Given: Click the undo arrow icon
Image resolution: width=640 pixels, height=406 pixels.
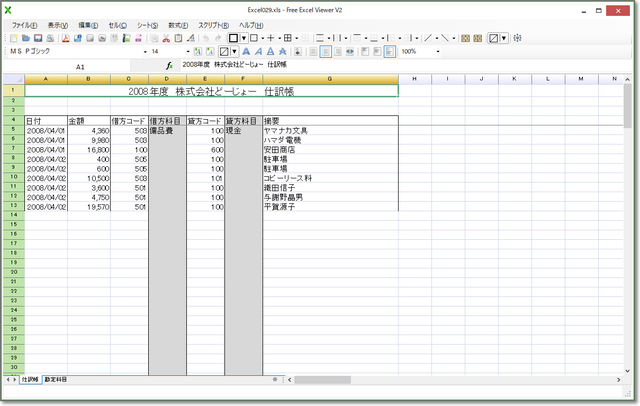Looking at the screenshot, I should tap(206, 38).
